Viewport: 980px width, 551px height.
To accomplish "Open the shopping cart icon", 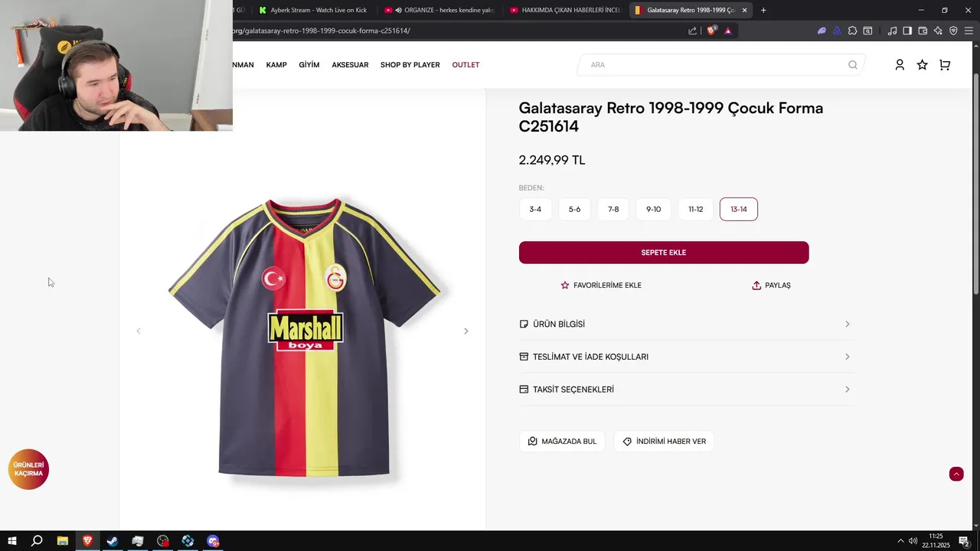I will (x=945, y=65).
